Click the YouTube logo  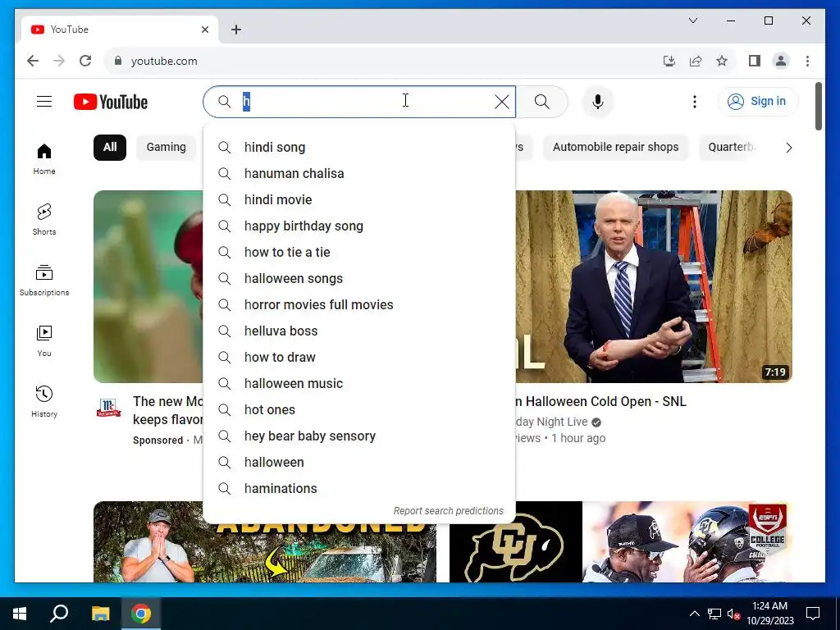[x=111, y=102]
